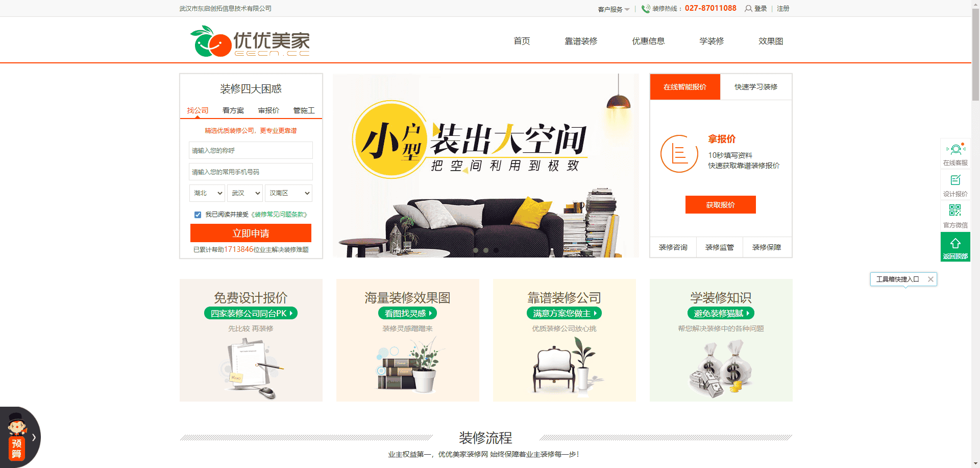This screenshot has height=468, width=980.
Task: Close the 工具箱快捷入口 tooltip
Action: click(x=930, y=279)
